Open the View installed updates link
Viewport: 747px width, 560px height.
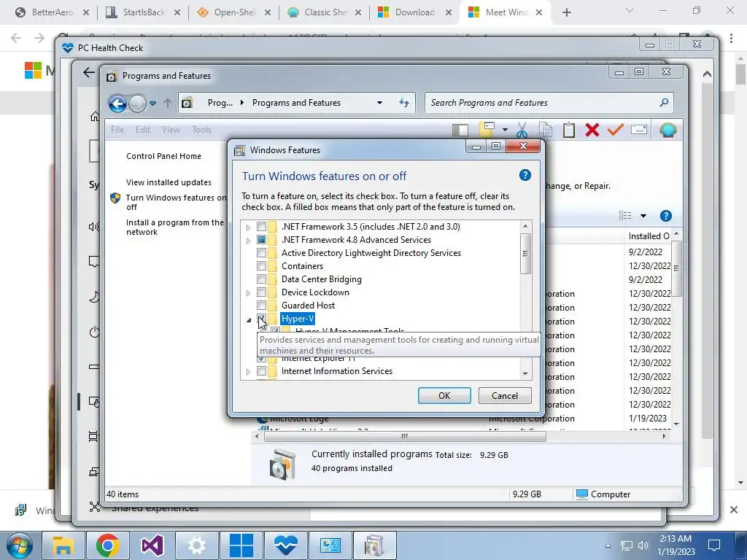pos(169,182)
